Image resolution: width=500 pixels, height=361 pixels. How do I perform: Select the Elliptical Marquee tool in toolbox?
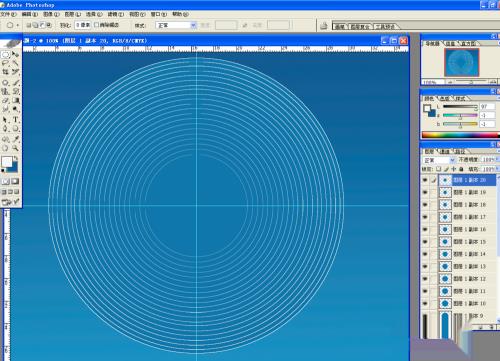[6, 54]
